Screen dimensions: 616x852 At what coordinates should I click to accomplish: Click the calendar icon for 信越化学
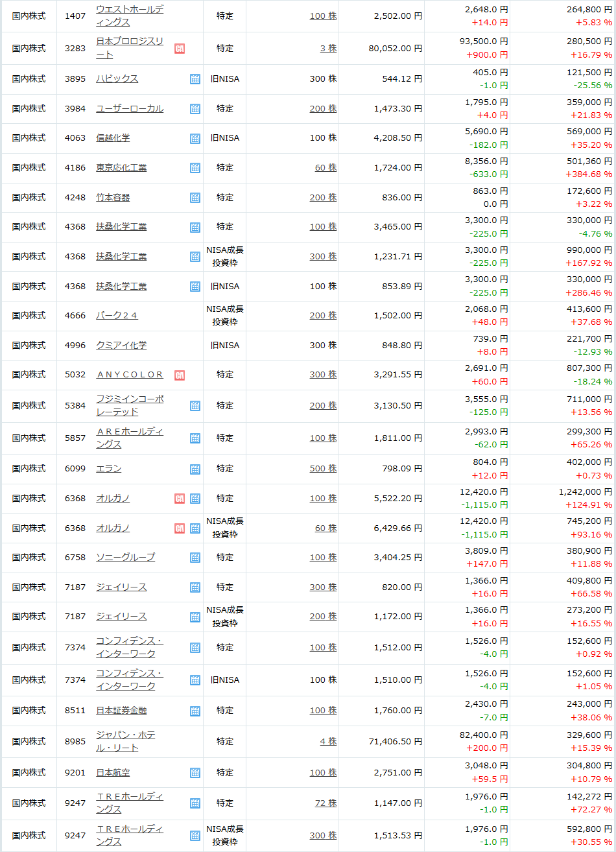click(x=195, y=138)
